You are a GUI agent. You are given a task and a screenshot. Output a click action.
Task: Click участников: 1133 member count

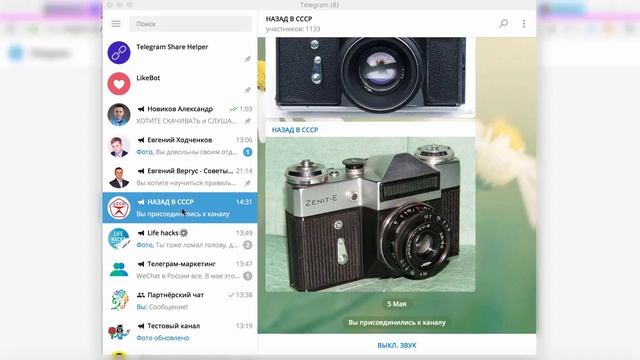pos(293,29)
